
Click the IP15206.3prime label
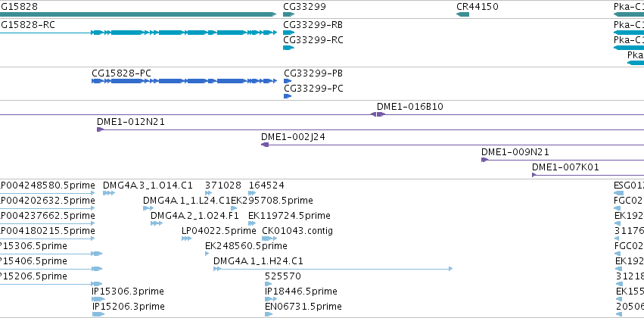pos(128,307)
